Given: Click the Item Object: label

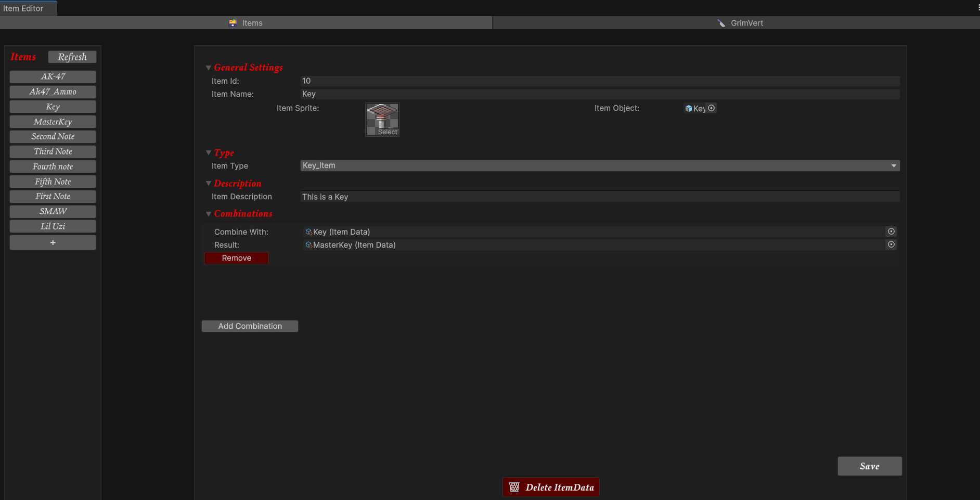Looking at the screenshot, I should 617,108.
